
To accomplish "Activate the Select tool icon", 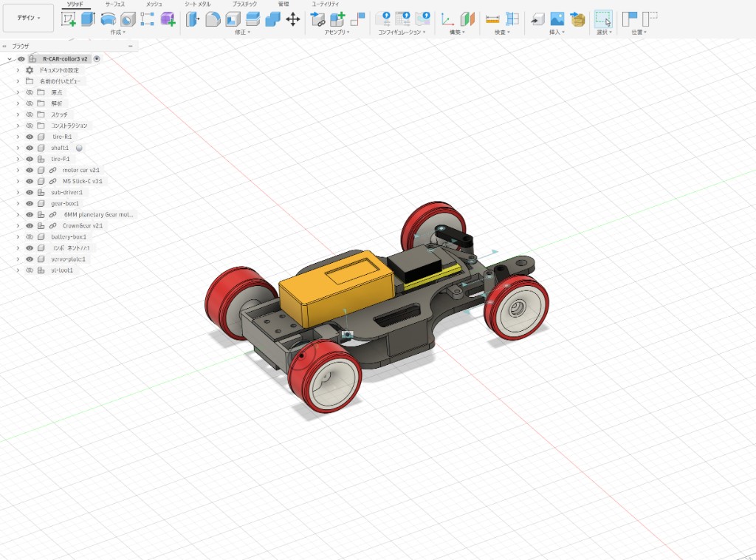I will pos(603,19).
